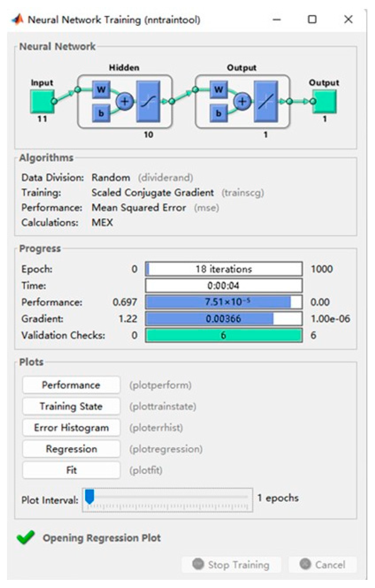375x588 pixels.
Task: Open the Training State plot
Action: tap(71, 406)
